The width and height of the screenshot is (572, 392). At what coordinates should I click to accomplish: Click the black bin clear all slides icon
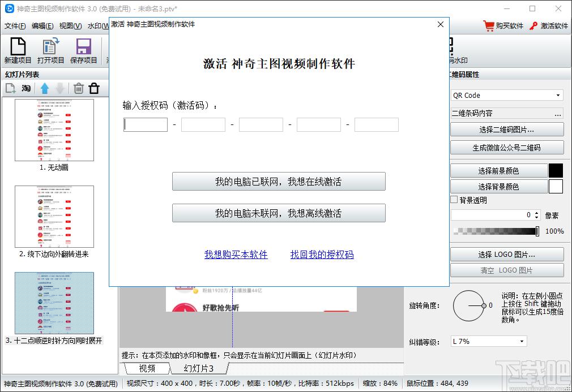94,88
